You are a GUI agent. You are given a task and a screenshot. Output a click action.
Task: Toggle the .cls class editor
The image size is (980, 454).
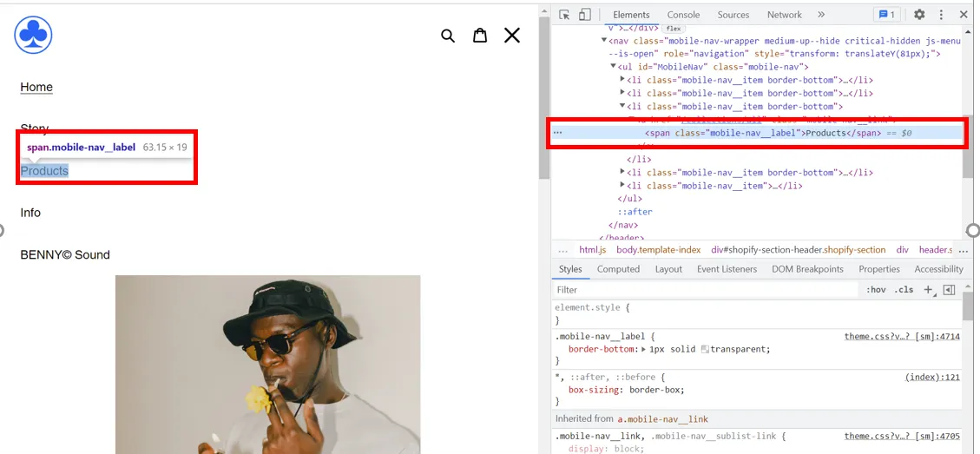point(903,290)
